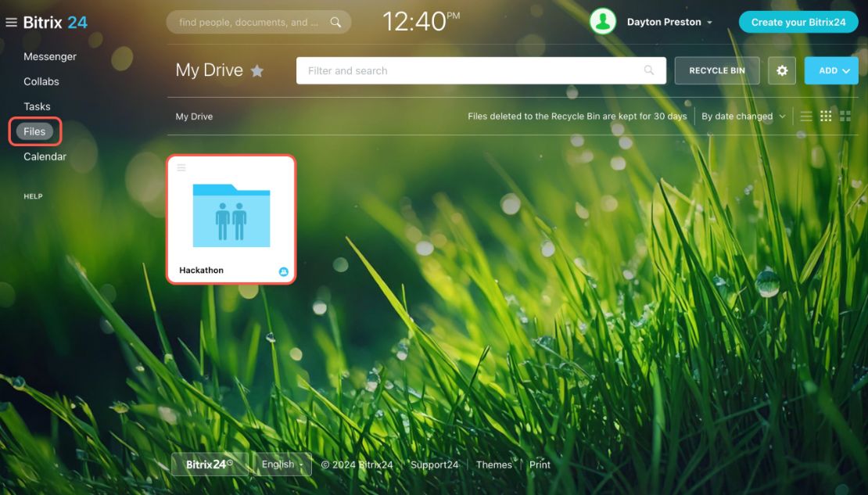Click HELP in sidebar
The width and height of the screenshot is (868, 495).
[33, 196]
